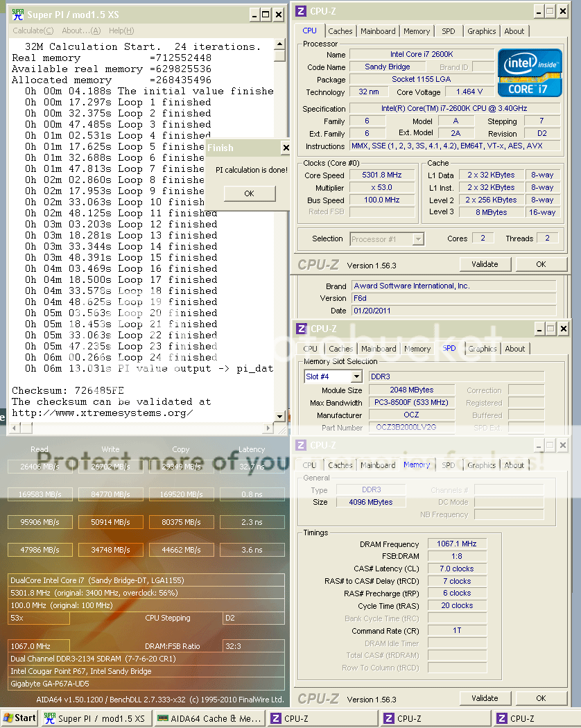581x728 pixels.
Task: Click the DRAM Frequency 1067.1 MHz field
Action: tap(457, 544)
